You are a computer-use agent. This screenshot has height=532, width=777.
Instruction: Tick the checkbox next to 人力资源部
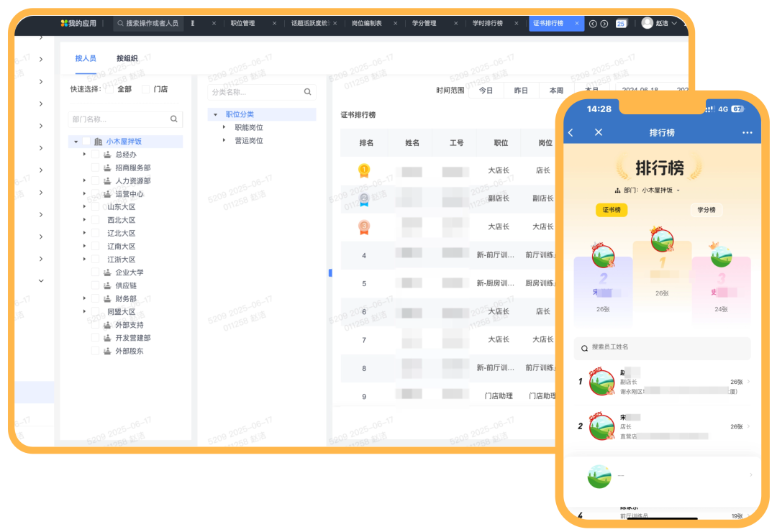click(x=96, y=181)
